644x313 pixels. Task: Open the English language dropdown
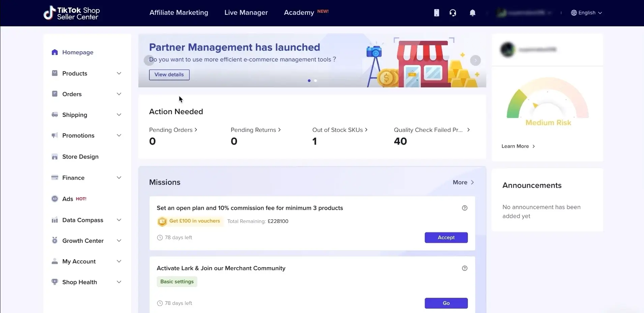coord(586,13)
